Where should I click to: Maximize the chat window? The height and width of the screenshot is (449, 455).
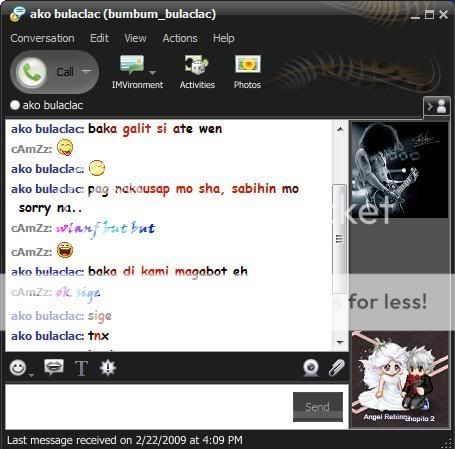click(x=429, y=15)
